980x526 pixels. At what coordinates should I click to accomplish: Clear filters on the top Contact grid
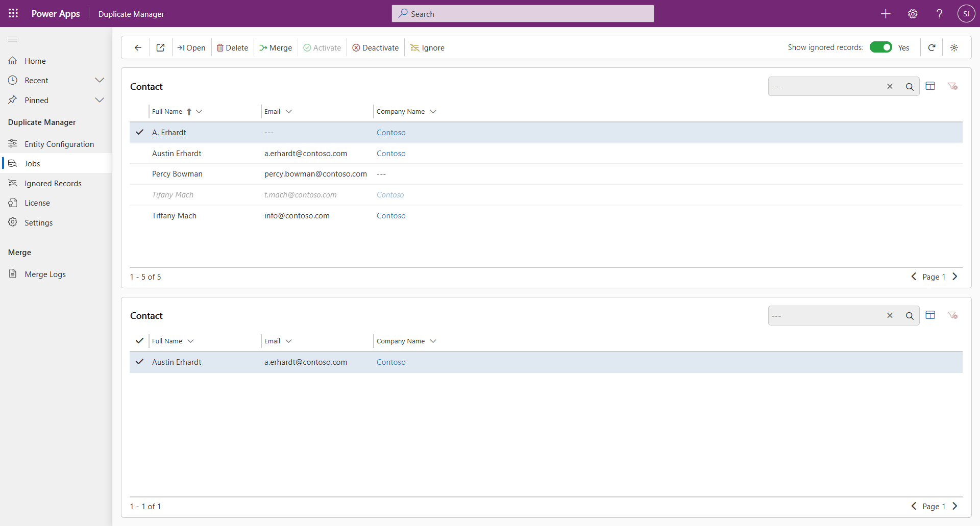952,86
